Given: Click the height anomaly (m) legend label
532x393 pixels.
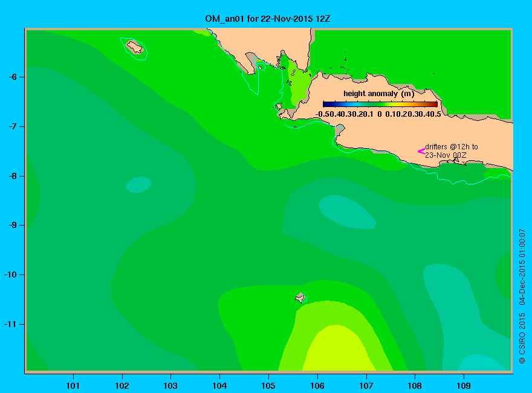Looking at the screenshot, I should 378,94.
